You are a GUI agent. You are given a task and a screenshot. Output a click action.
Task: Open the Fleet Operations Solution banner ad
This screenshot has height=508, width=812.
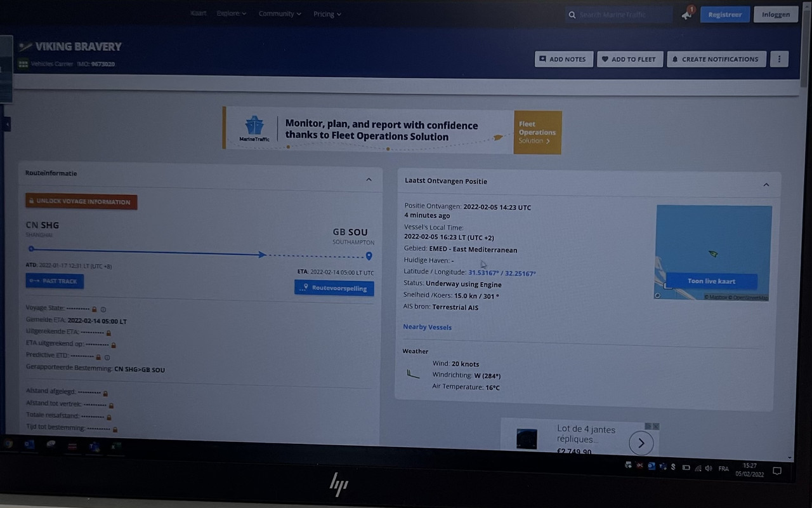pyautogui.click(x=392, y=130)
